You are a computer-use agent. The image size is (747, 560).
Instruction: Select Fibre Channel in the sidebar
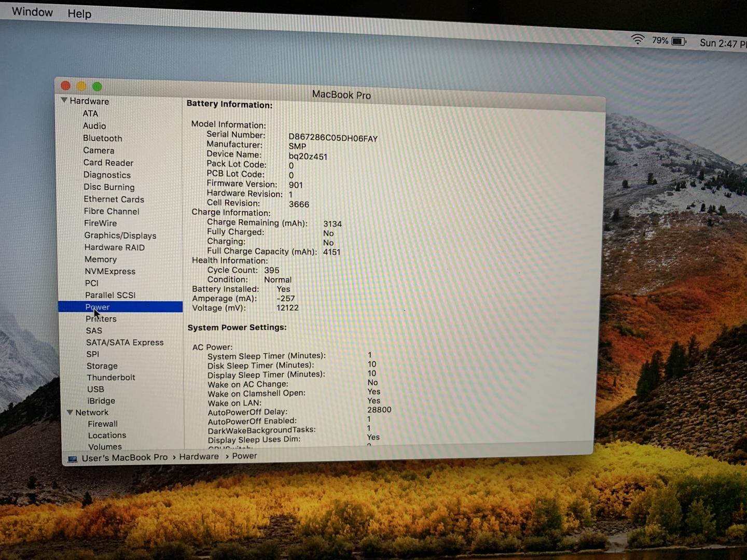coord(112,211)
